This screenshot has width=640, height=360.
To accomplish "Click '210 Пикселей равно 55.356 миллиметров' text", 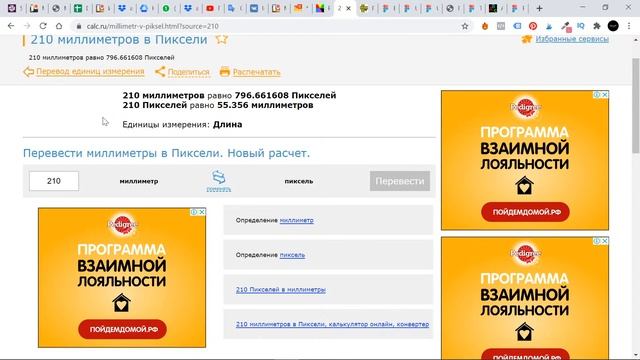I will (218, 105).
